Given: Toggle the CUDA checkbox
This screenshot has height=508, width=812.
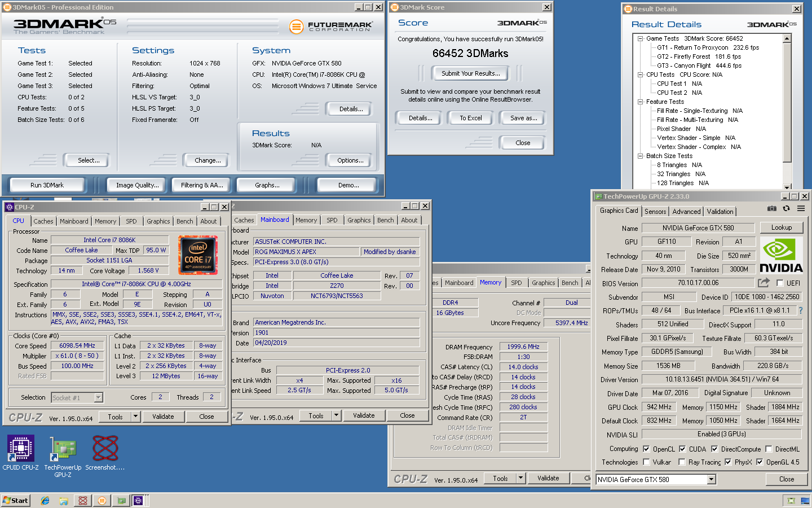Looking at the screenshot, I should 682,449.
